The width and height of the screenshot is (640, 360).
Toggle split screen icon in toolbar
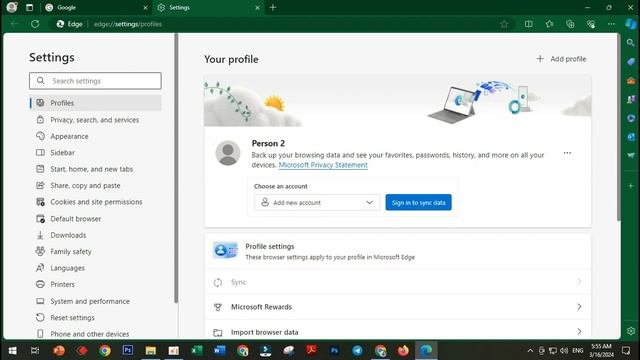(x=529, y=24)
